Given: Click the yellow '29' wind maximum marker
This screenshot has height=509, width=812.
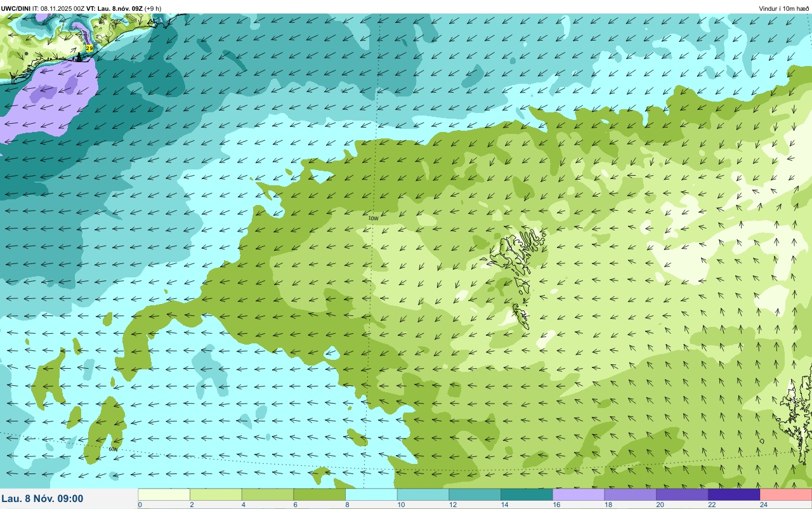Looking at the screenshot, I should tap(89, 48).
